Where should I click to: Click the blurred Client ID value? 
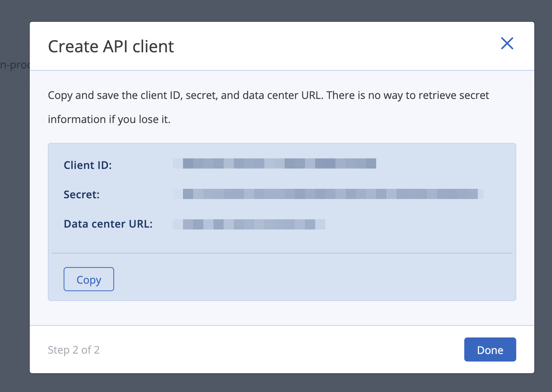tap(274, 164)
